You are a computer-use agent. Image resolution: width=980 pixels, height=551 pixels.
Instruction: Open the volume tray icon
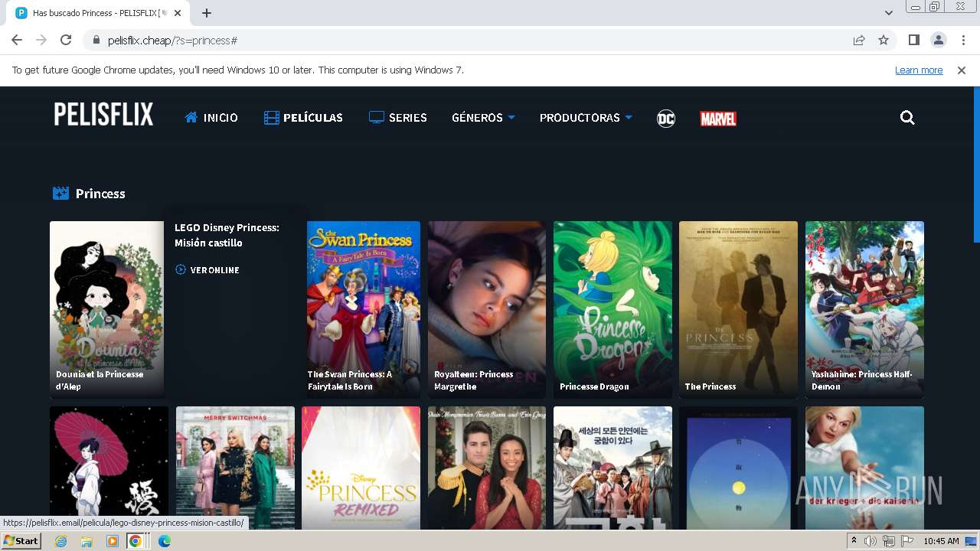871,541
